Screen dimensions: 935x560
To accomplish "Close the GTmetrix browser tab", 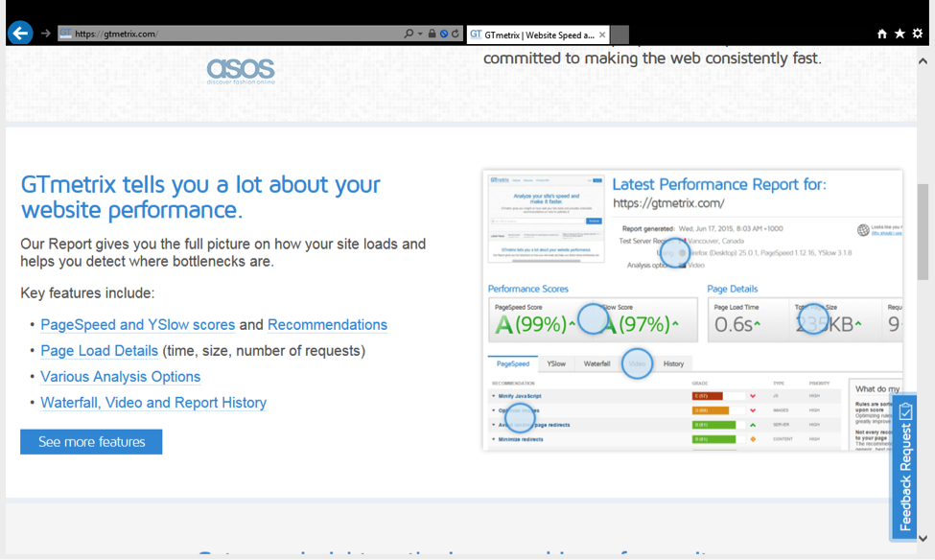I will 602,35.
